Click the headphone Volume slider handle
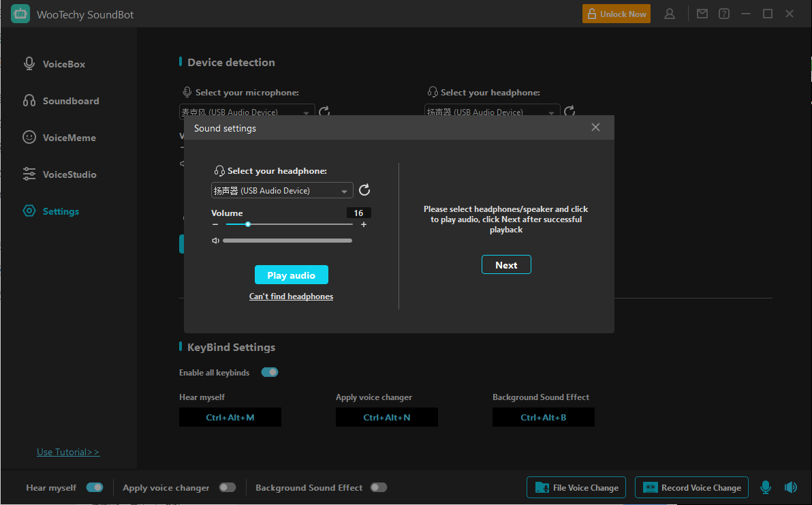 tap(248, 224)
